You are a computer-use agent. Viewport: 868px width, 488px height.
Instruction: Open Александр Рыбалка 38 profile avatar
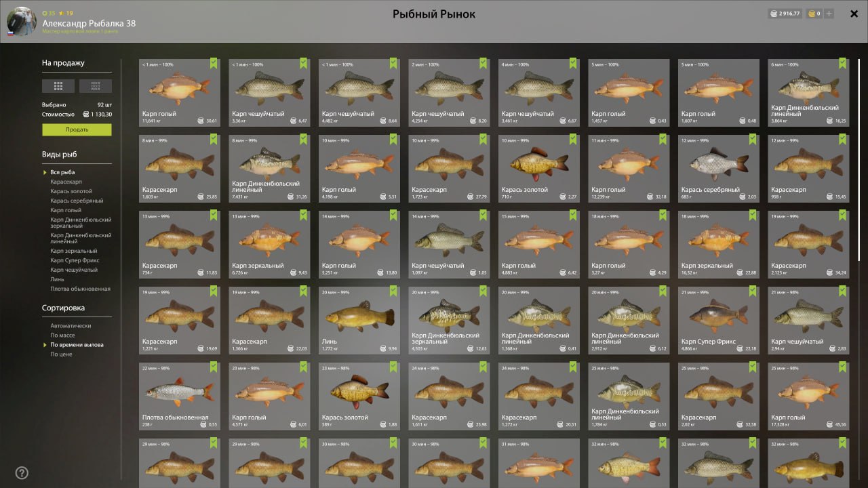pos(22,22)
